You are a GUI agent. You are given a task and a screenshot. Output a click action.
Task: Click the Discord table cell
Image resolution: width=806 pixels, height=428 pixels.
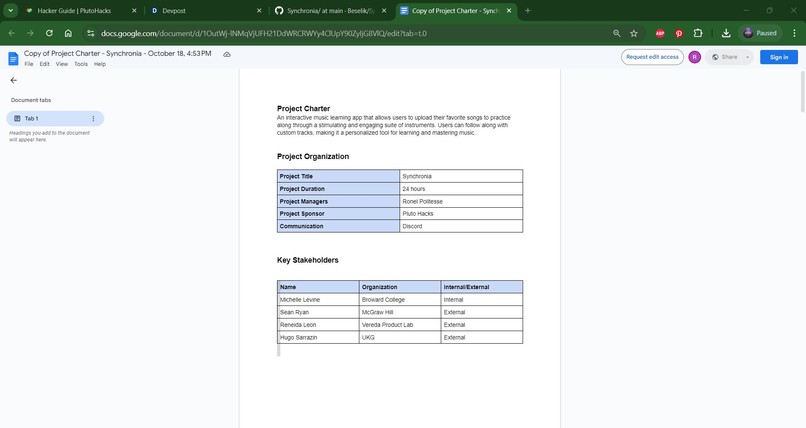[461, 226]
